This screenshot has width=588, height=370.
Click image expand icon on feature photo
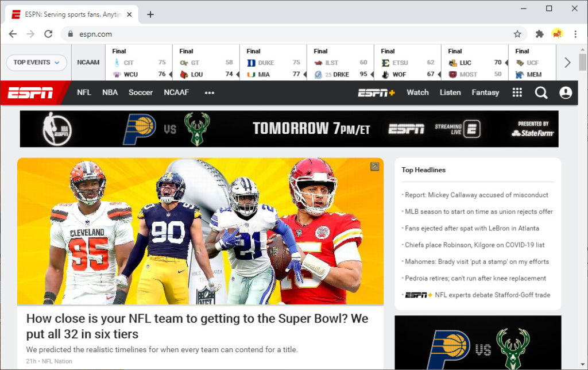click(374, 166)
